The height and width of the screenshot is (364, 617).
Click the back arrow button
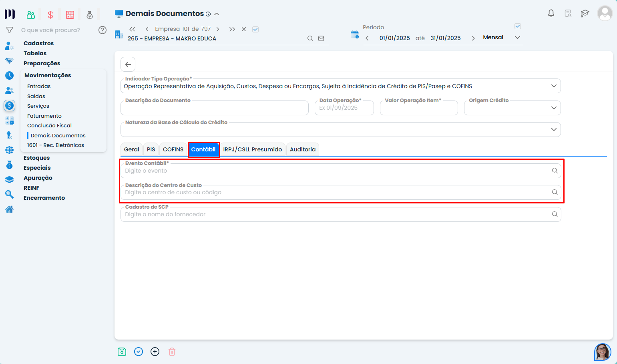(x=128, y=64)
